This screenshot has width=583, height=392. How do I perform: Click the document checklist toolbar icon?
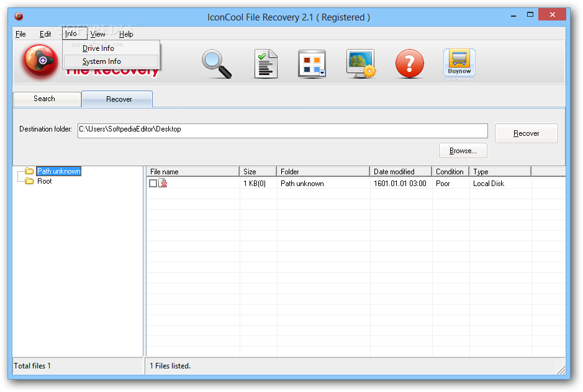click(x=266, y=63)
